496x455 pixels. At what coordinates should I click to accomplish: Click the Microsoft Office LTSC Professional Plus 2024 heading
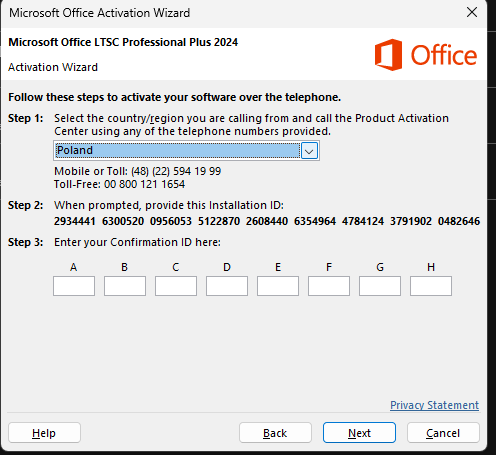123,42
